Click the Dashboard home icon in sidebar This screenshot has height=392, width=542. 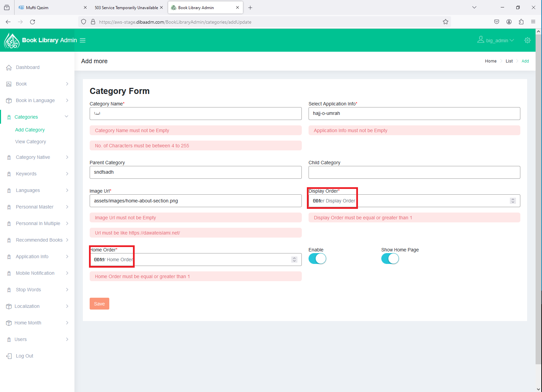point(9,68)
